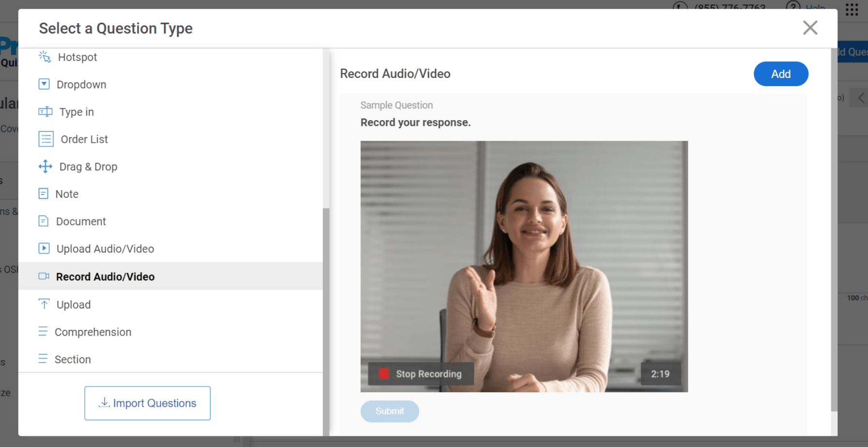Viewport: 868px width, 447px height.
Task: Click the Record Audio/Video camera icon
Action: [x=44, y=276]
